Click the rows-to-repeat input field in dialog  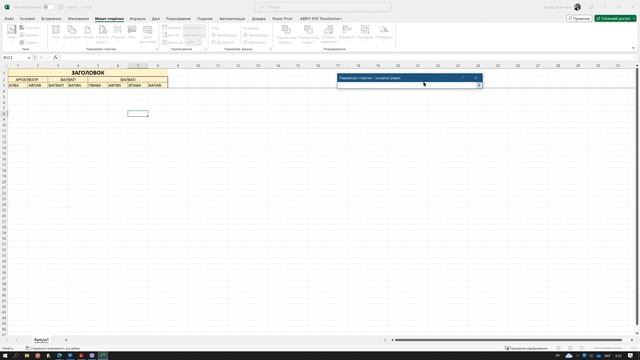407,85
